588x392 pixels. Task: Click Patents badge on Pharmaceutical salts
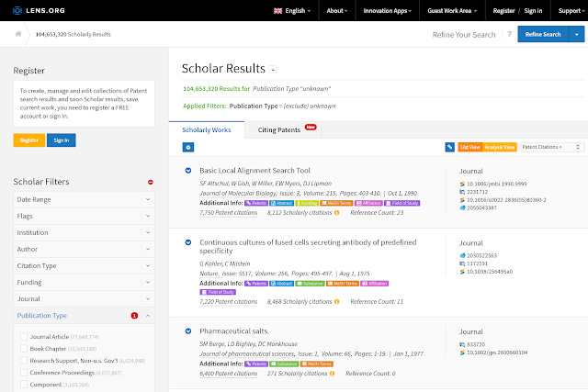[256, 364]
